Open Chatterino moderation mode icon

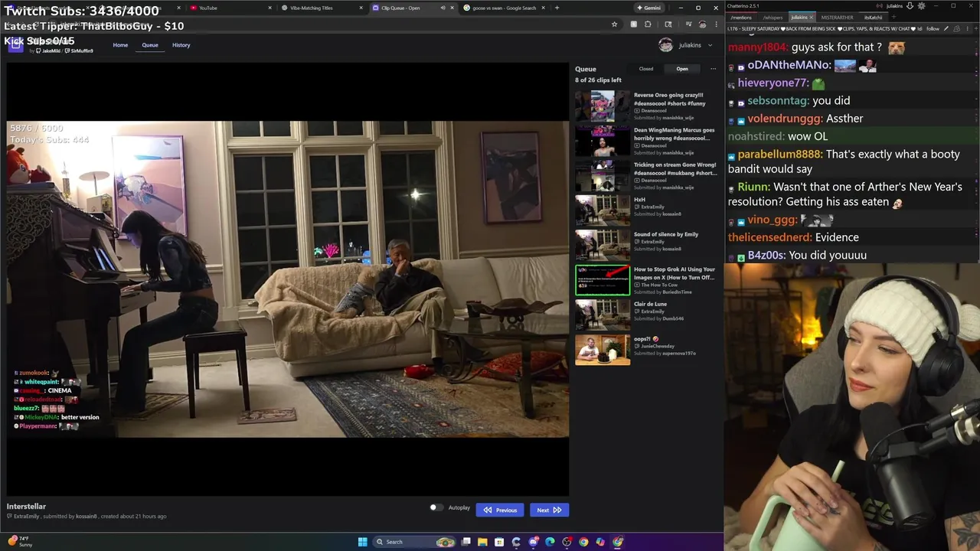[957, 29]
